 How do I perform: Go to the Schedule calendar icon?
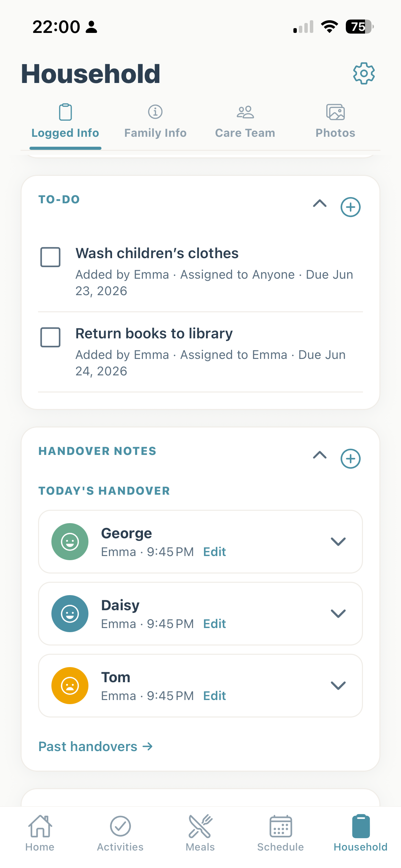click(281, 826)
